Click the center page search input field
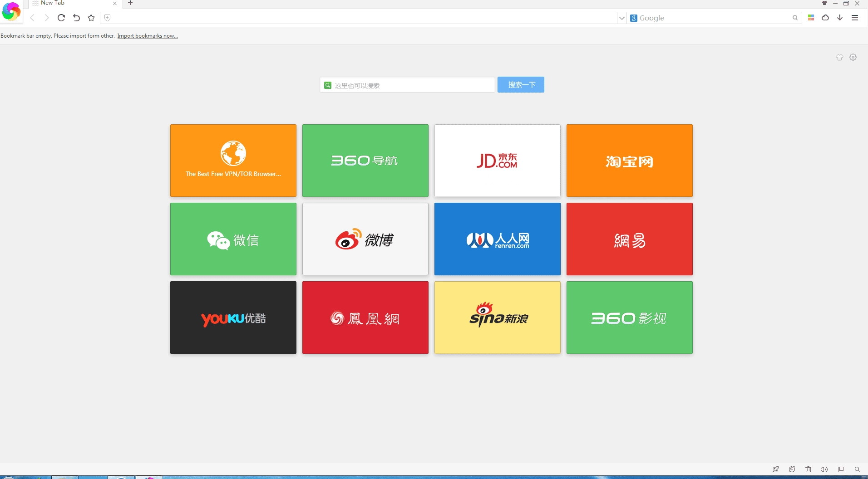 pyautogui.click(x=407, y=85)
